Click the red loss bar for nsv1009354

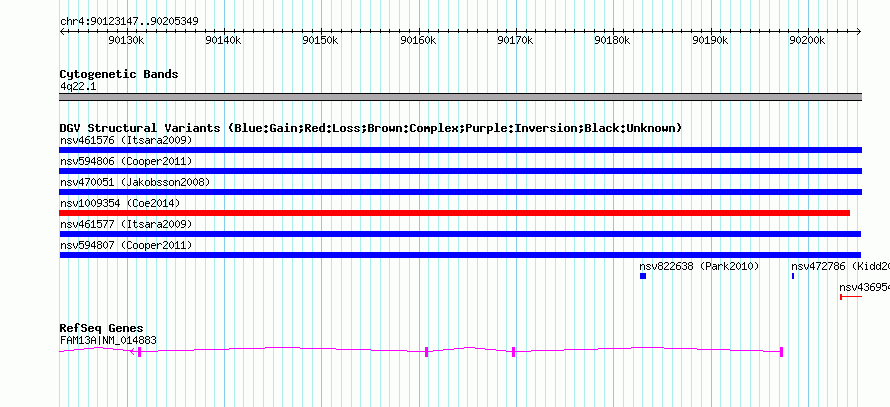pyautogui.click(x=455, y=213)
